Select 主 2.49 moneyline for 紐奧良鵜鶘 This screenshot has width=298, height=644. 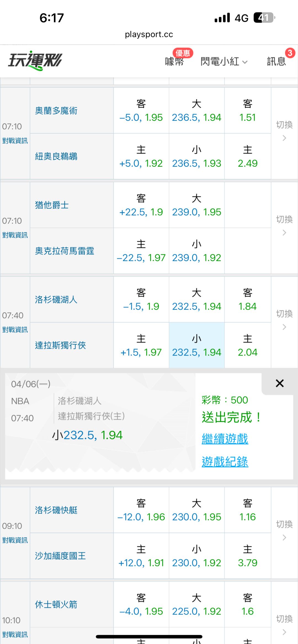click(248, 157)
